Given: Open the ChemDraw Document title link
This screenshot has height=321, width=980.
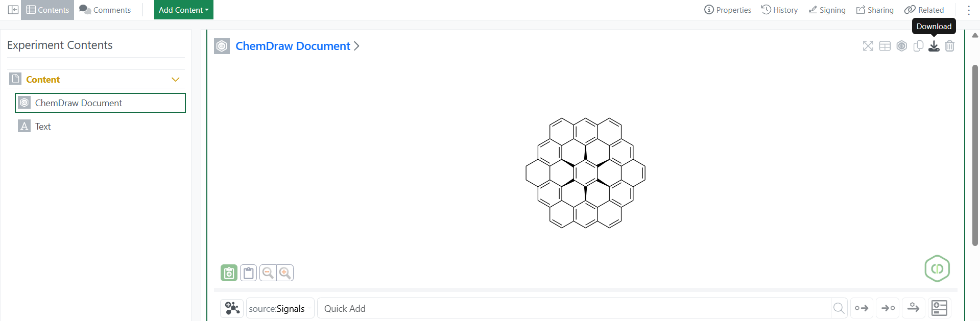Looking at the screenshot, I should point(293,46).
